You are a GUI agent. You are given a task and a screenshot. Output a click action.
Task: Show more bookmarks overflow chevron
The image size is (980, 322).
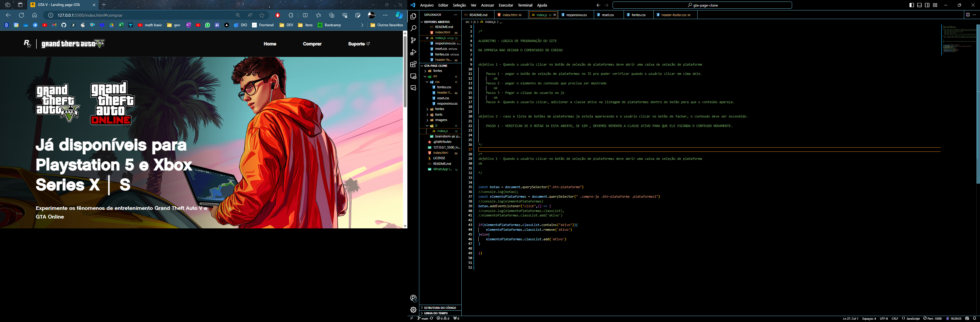tap(362, 25)
